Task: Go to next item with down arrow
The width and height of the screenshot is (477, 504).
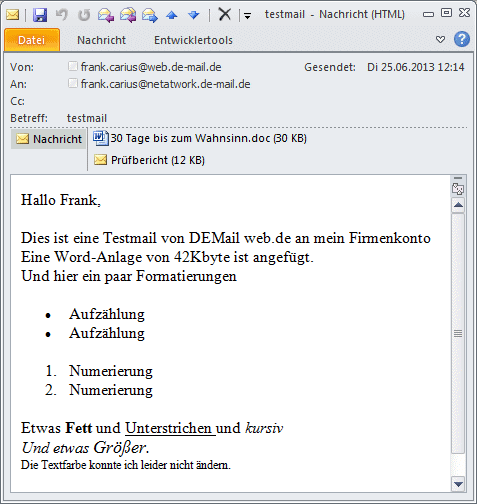Action: pos(193,15)
